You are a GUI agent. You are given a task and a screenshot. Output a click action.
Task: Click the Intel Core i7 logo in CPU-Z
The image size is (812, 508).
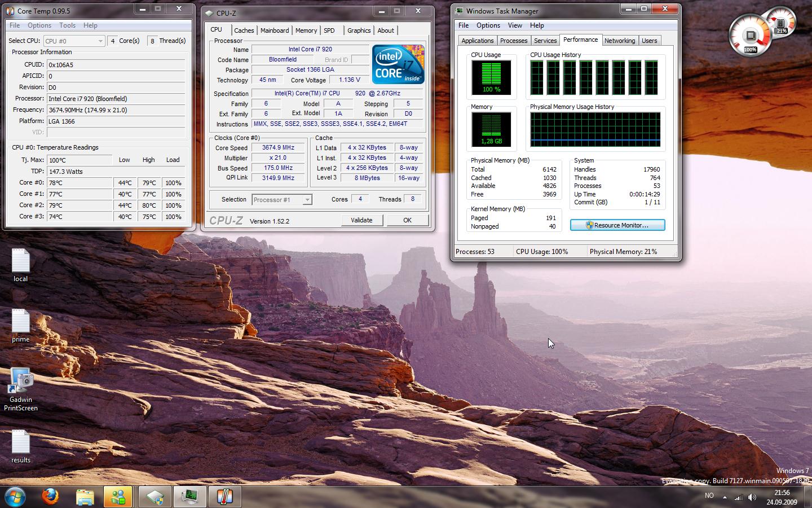click(x=398, y=64)
